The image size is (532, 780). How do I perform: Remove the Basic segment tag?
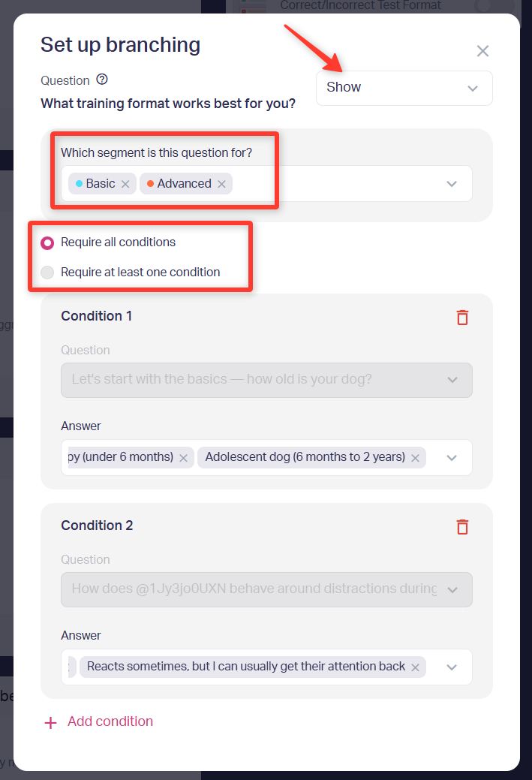[125, 184]
